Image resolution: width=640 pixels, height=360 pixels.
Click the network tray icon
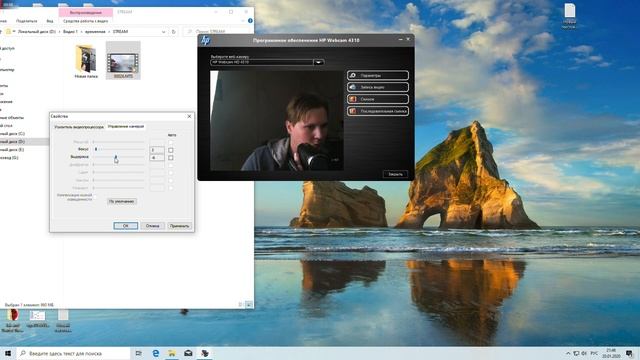(x=576, y=353)
